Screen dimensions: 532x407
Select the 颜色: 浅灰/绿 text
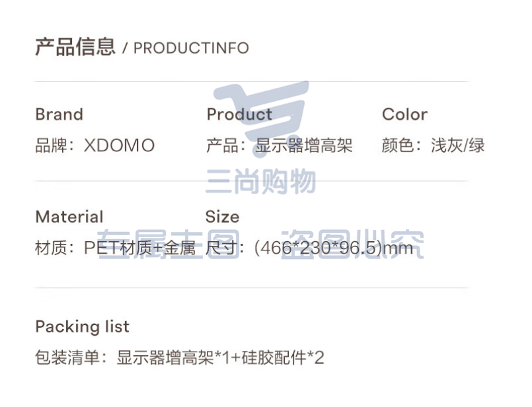coord(434,145)
